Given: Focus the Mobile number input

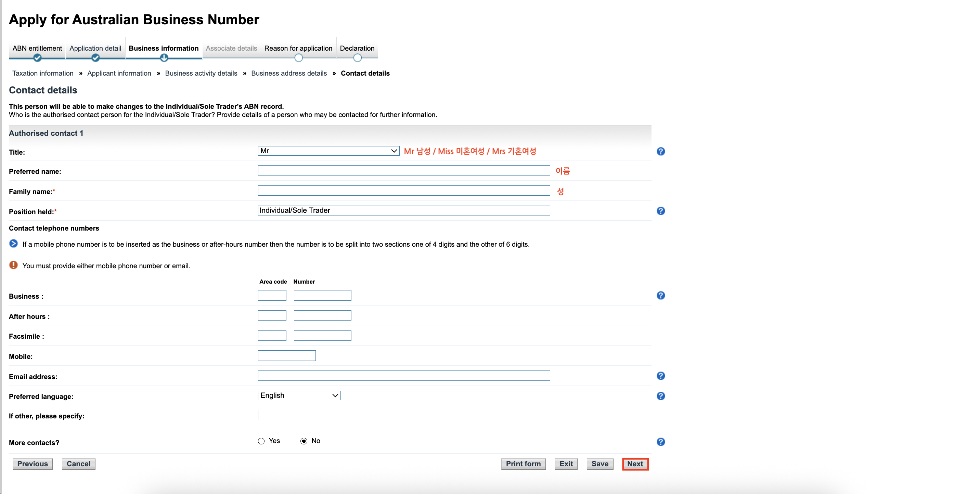Looking at the screenshot, I should pos(286,355).
